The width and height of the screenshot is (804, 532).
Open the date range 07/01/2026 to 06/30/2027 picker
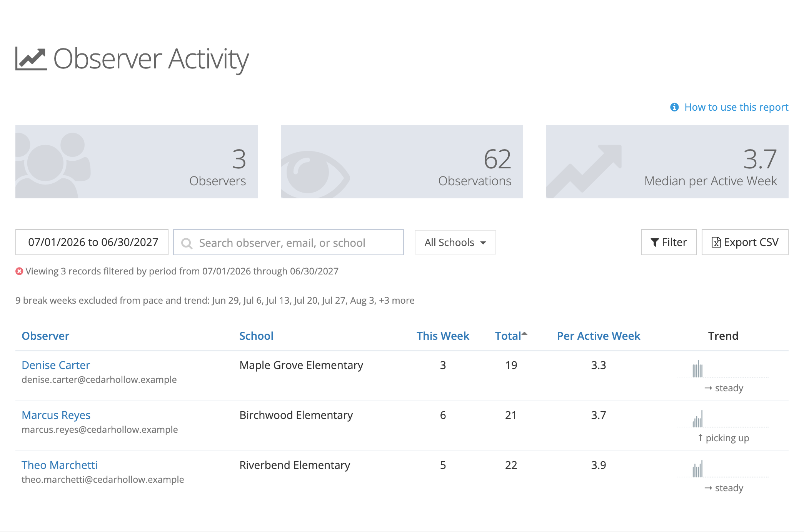(x=92, y=242)
